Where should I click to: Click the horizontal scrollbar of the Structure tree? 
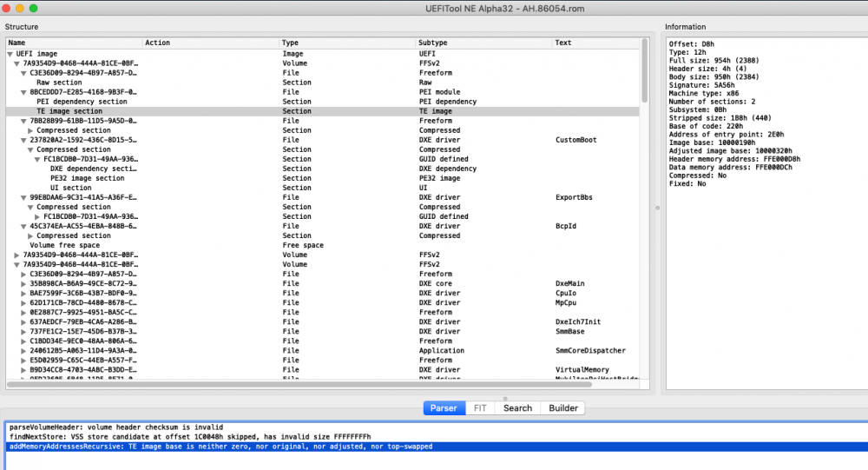click(299, 384)
